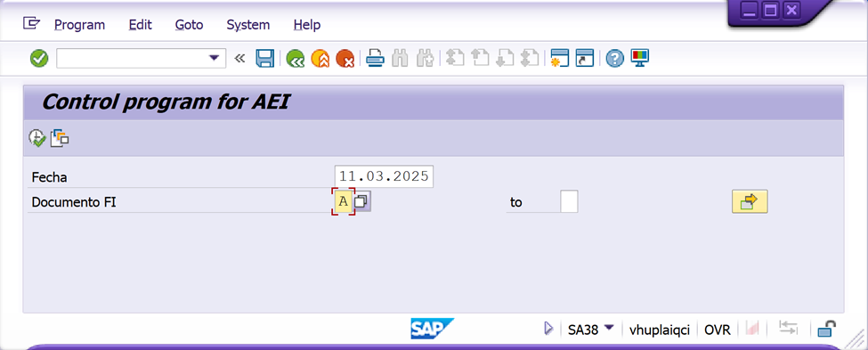Click the Previous Page icon
Screen dimensions: 868x350
coord(480,58)
